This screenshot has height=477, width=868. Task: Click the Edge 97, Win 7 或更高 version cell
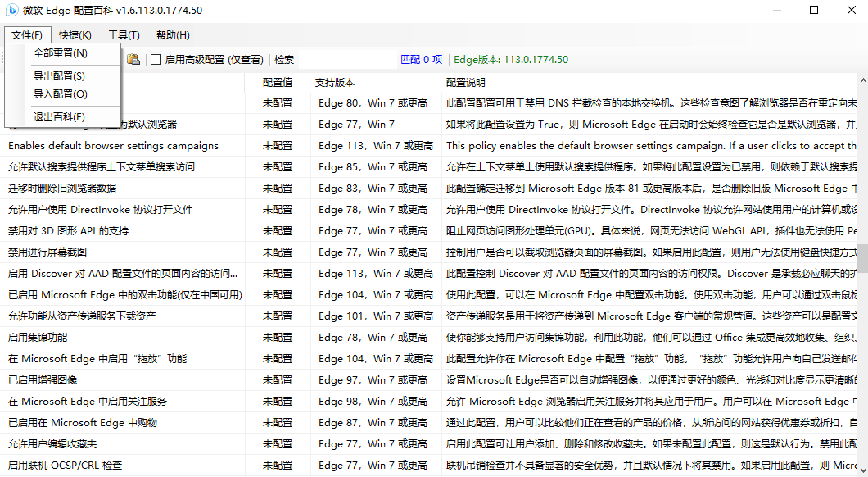[373, 380]
